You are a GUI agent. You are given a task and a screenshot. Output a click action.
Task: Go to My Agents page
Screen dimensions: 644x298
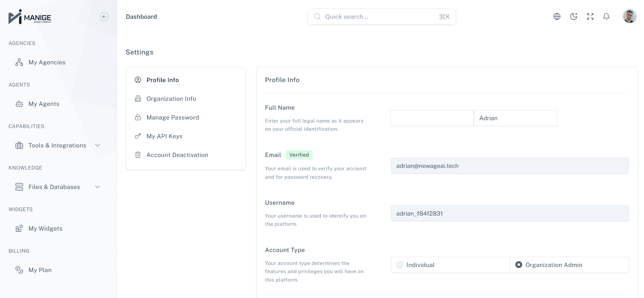[44, 104]
